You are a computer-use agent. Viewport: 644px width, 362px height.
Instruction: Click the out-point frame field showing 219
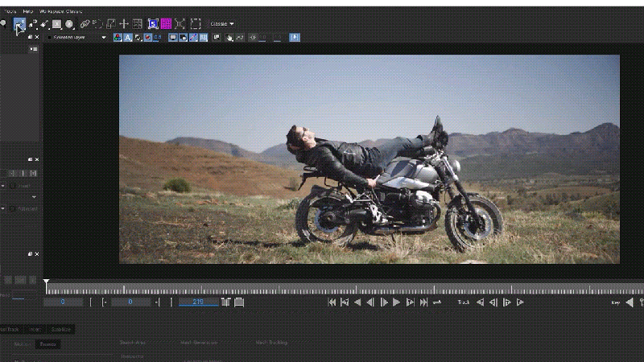click(x=198, y=302)
